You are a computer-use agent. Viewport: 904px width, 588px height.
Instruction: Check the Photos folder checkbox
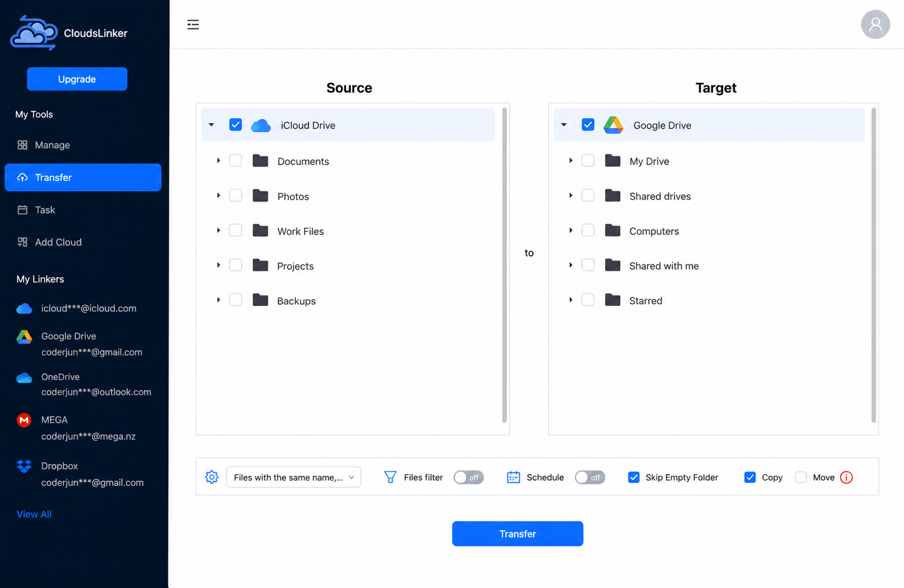tap(235, 196)
